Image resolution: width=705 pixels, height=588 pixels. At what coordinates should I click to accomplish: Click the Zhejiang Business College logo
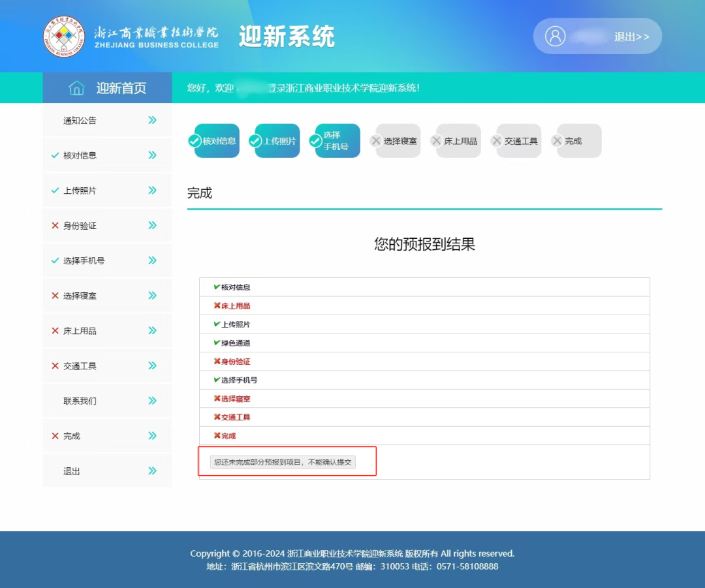[x=64, y=36]
